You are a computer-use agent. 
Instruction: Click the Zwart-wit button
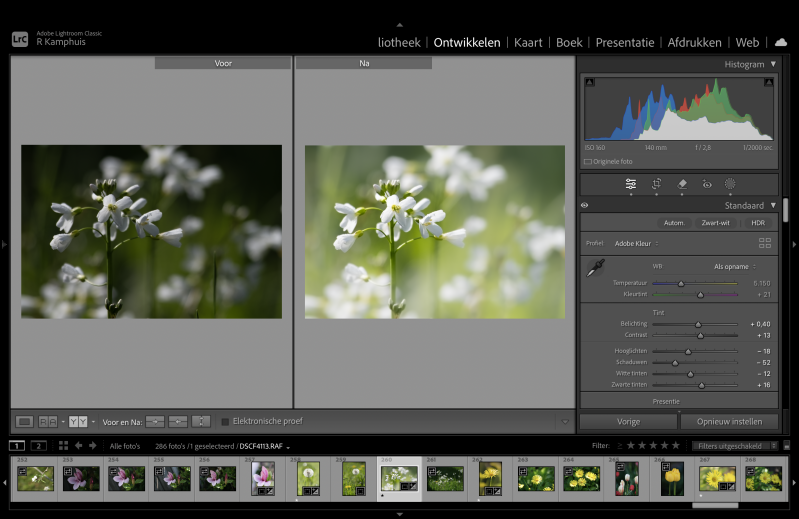[x=715, y=223]
